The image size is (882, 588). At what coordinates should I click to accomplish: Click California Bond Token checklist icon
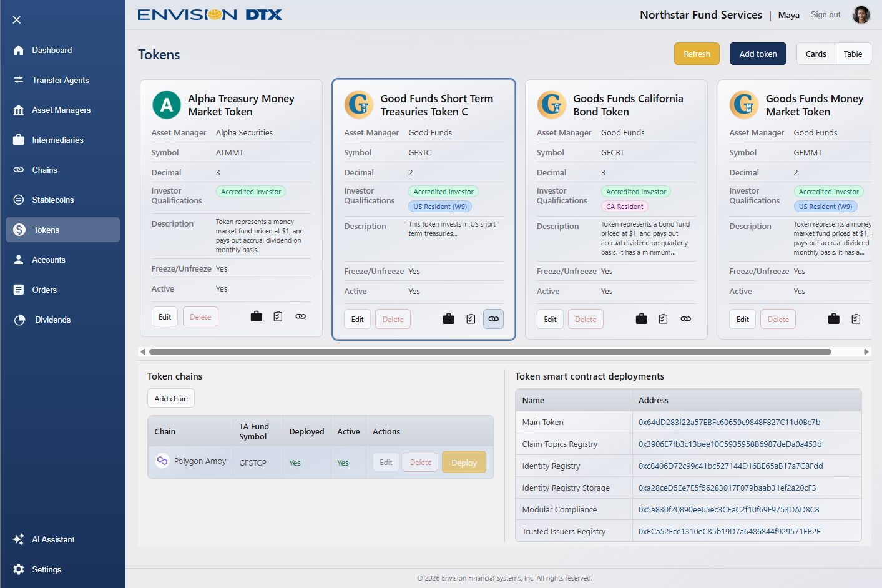coord(664,319)
